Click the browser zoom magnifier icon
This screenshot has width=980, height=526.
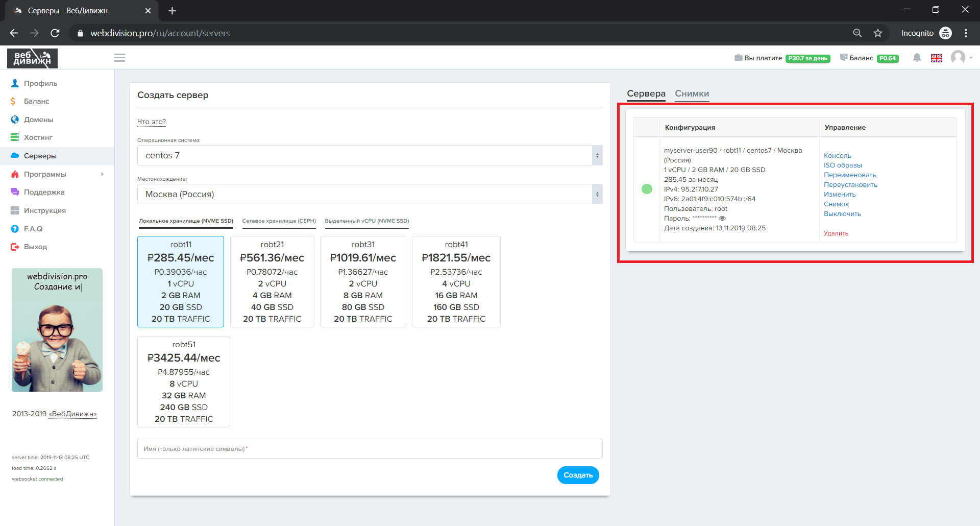pos(857,33)
